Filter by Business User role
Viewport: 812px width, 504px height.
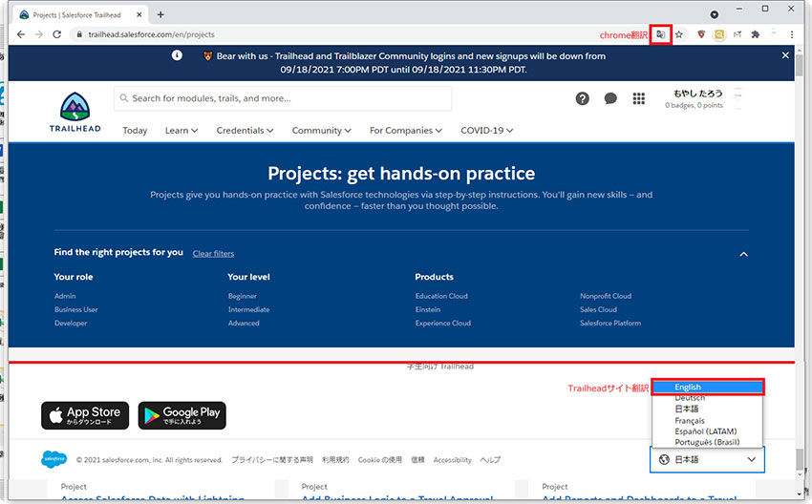pos(75,309)
